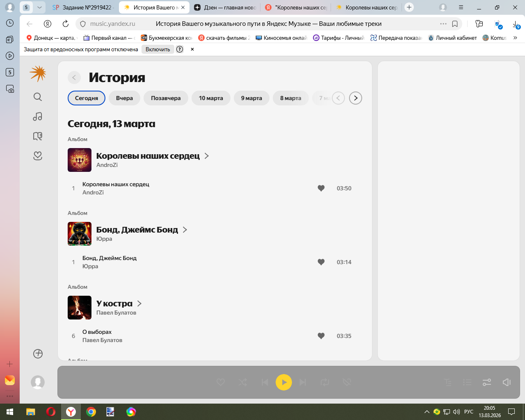This screenshot has width=525, height=420.
Task: Like current track in player bar
Action: click(221, 382)
